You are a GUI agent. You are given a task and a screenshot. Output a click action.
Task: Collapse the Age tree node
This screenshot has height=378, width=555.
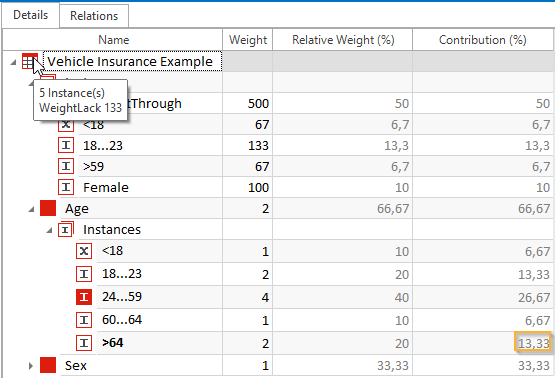pyautogui.click(x=31, y=209)
